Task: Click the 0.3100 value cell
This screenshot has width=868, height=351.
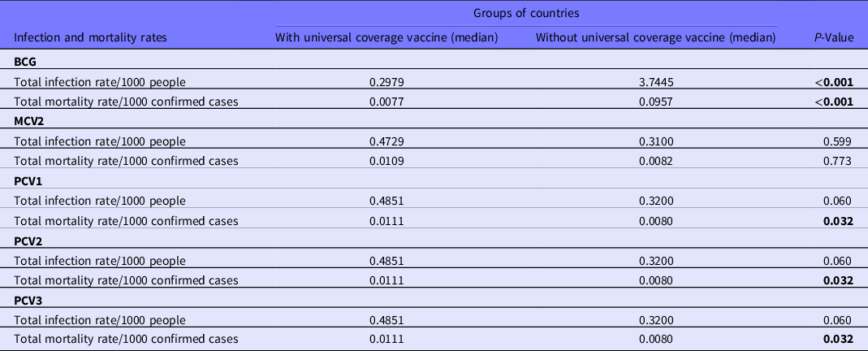Action: click(656, 141)
